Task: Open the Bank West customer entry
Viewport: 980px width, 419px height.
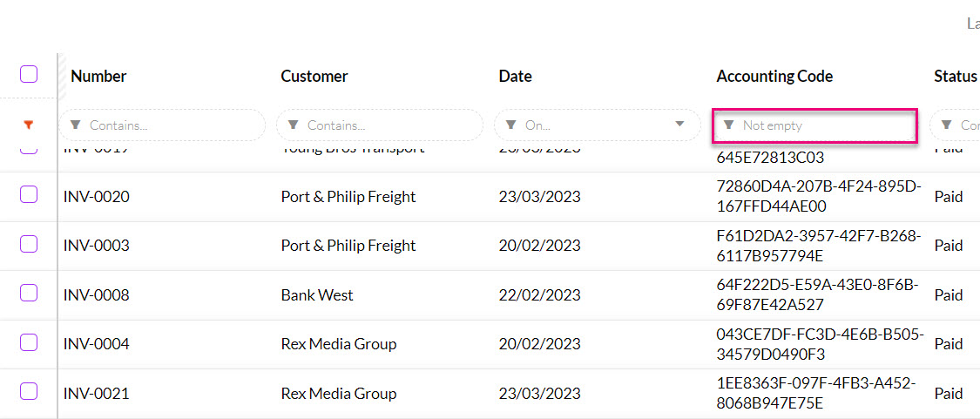Action: click(x=317, y=295)
